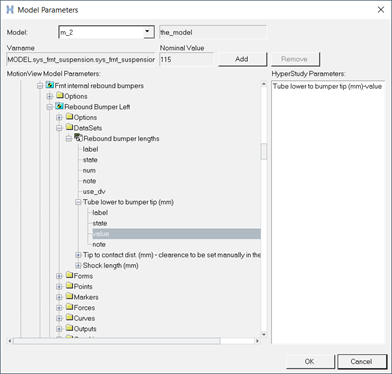Click the Nominal Value field showing 115

point(186,59)
